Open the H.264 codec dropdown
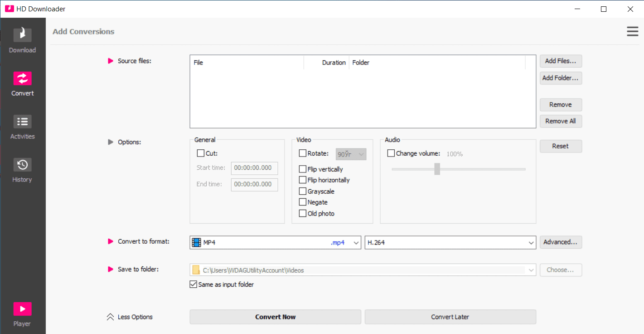The image size is (644, 334). tap(532, 243)
